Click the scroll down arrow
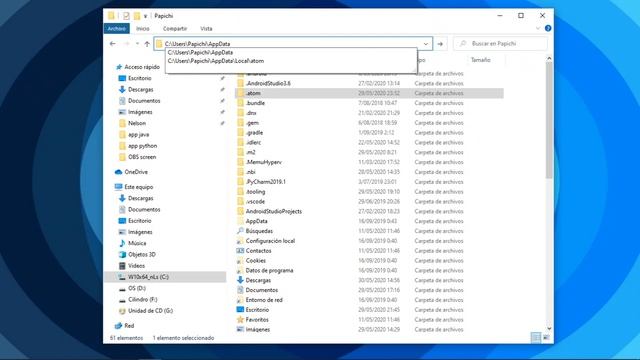The image size is (640, 360). click(549, 329)
